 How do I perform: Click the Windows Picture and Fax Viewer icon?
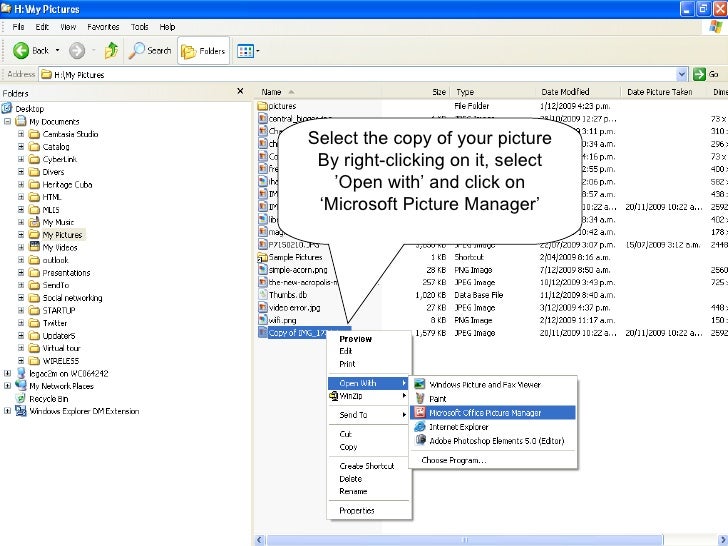[x=420, y=384]
